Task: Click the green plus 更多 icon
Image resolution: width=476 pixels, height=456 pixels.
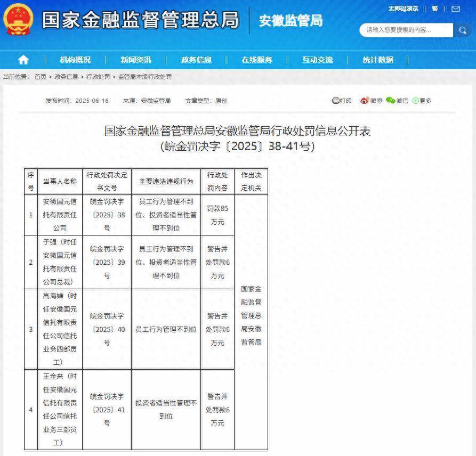Action: point(416,101)
